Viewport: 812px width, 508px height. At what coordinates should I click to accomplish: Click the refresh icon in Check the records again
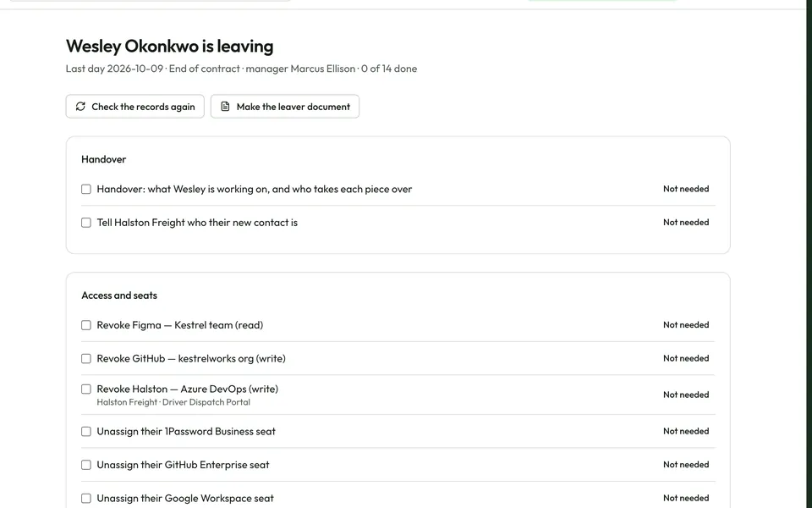pos(80,107)
